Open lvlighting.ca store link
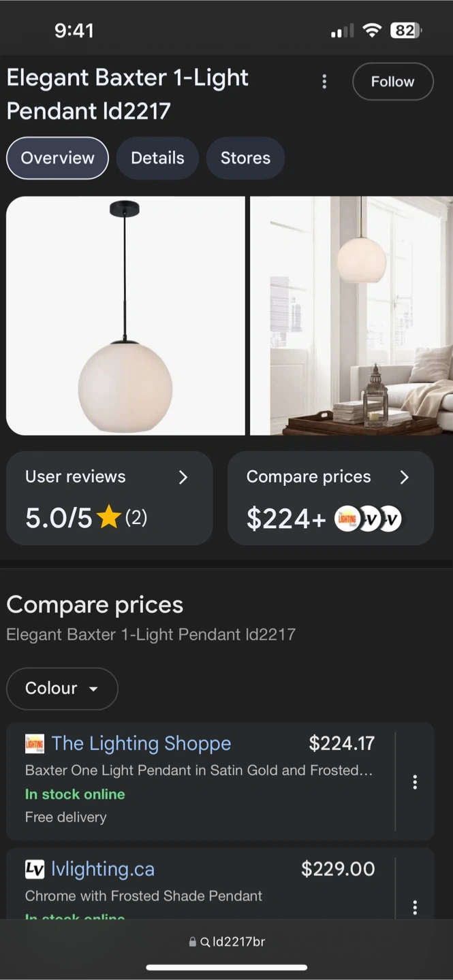This screenshot has height=980, width=453. [103, 869]
